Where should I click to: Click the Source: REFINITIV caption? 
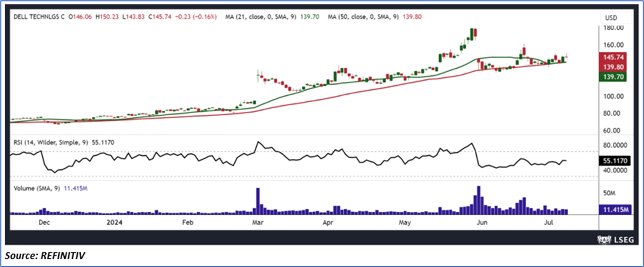pyautogui.click(x=45, y=256)
